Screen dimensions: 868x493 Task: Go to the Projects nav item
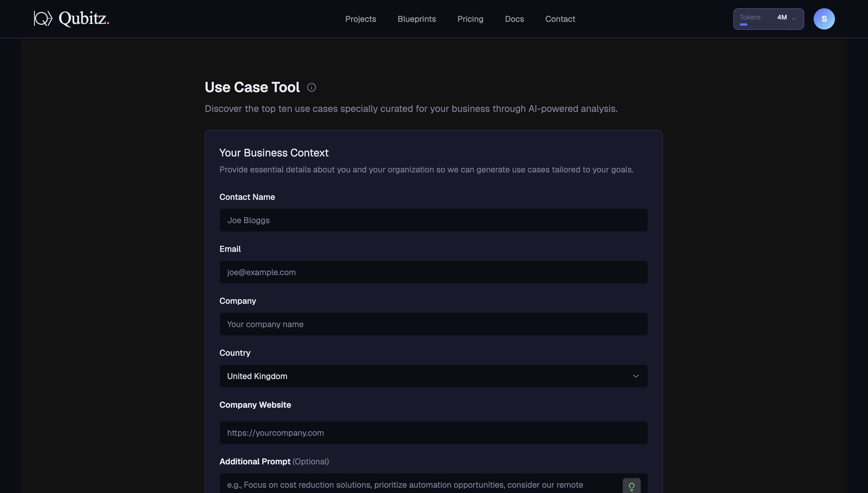tap(360, 19)
